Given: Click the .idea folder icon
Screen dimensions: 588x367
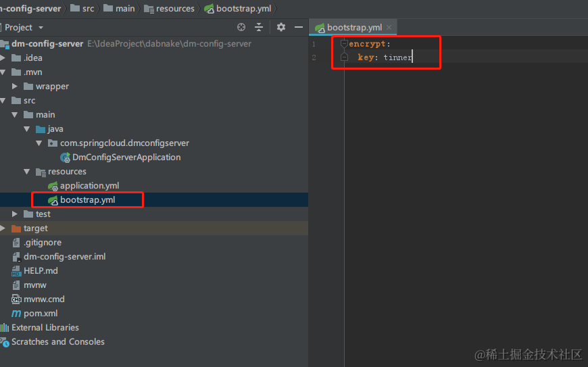Looking at the screenshot, I should [16, 57].
